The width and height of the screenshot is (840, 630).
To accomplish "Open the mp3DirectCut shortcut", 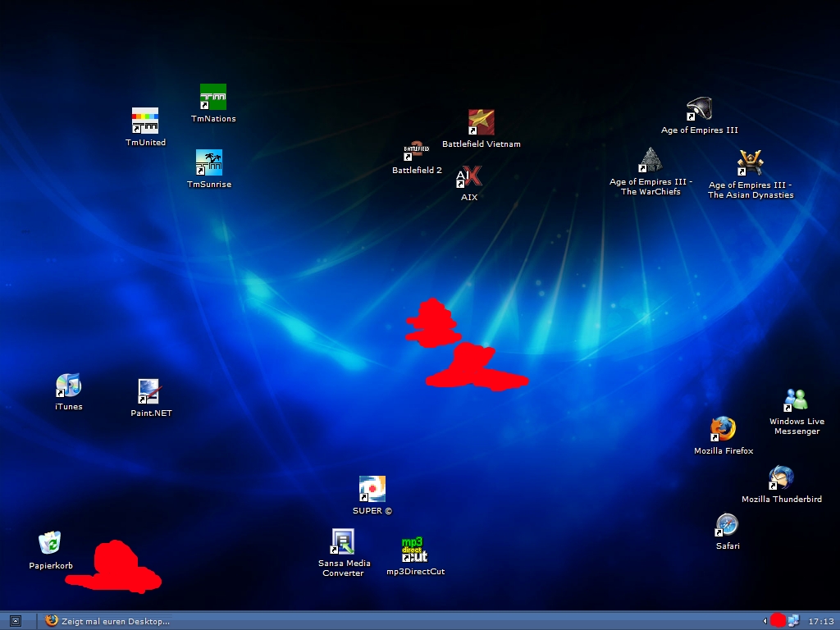I will coord(414,550).
